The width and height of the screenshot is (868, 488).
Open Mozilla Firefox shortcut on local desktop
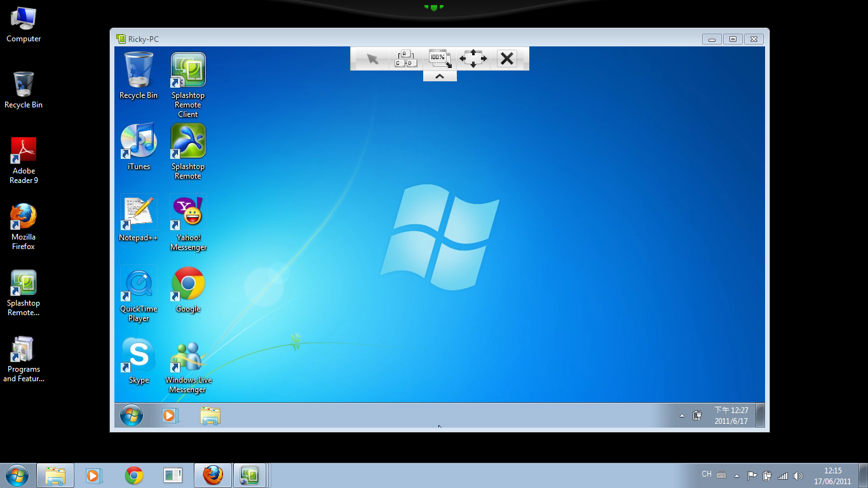(24, 227)
